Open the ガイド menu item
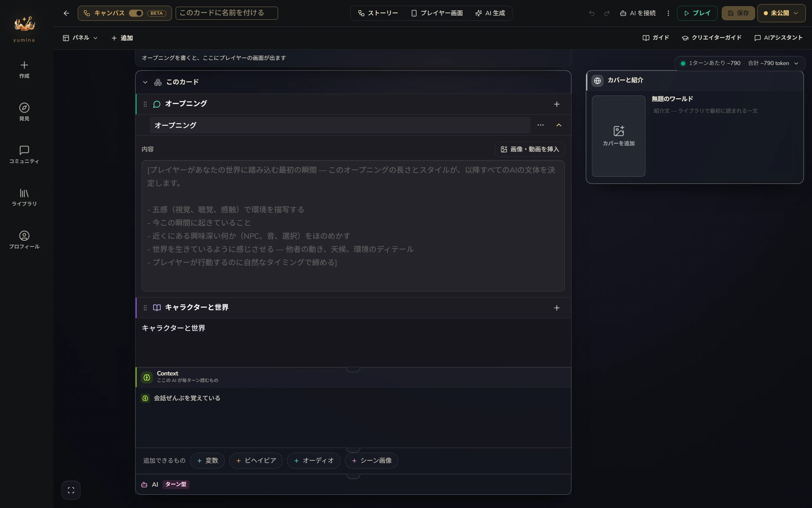 (656, 38)
